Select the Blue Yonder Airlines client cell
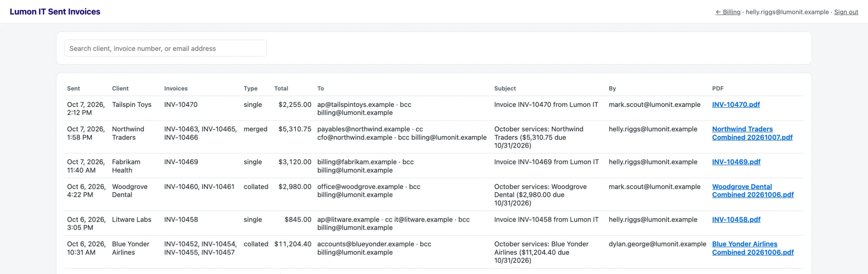Screen dimensions: 868x274 131,248
